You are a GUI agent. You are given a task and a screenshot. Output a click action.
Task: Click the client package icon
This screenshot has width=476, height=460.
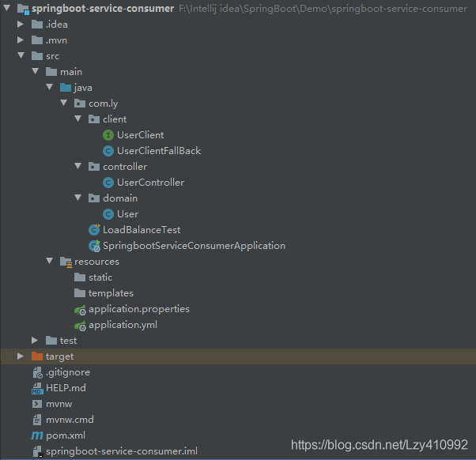point(94,119)
